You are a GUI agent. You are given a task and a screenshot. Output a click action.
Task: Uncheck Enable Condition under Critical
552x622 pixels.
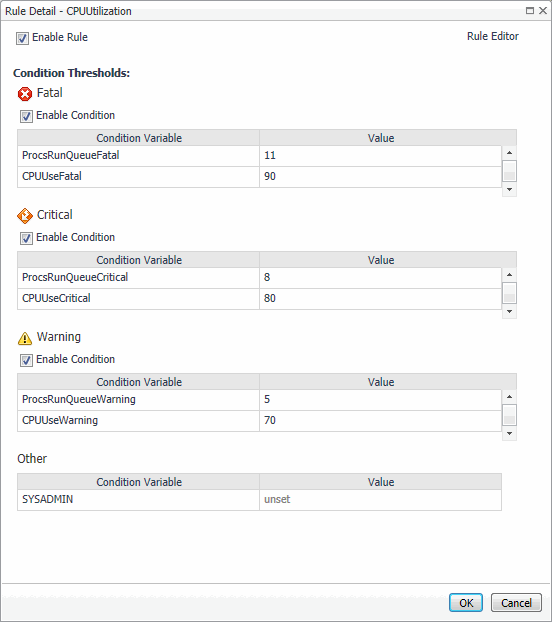point(26,238)
